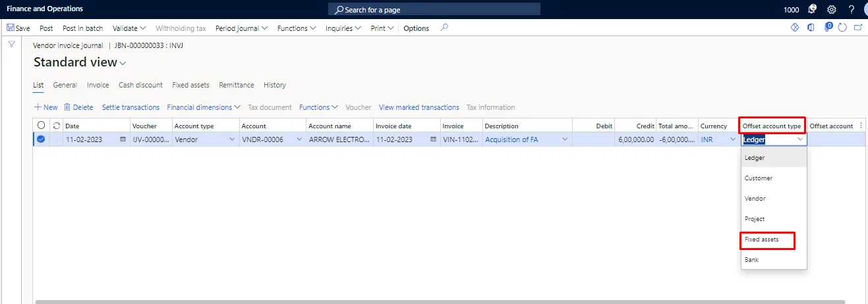Click the Voucher column header

tap(151, 126)
